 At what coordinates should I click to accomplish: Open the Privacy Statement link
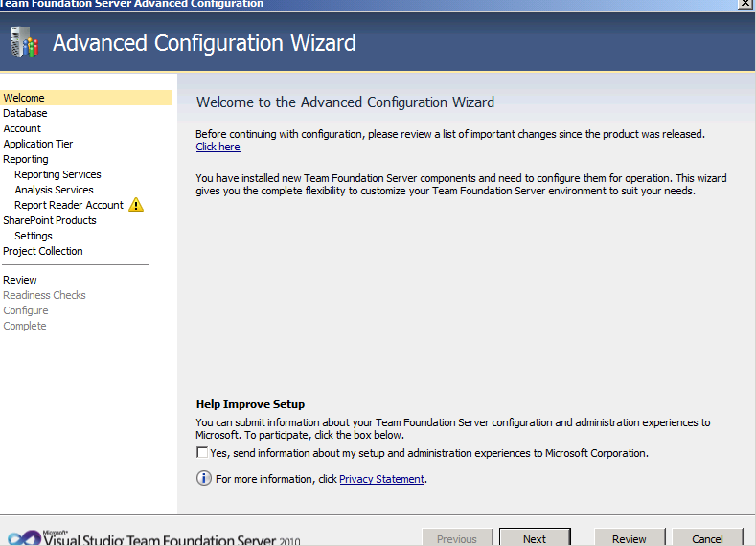pyautogui.click(x=382, y=479)
